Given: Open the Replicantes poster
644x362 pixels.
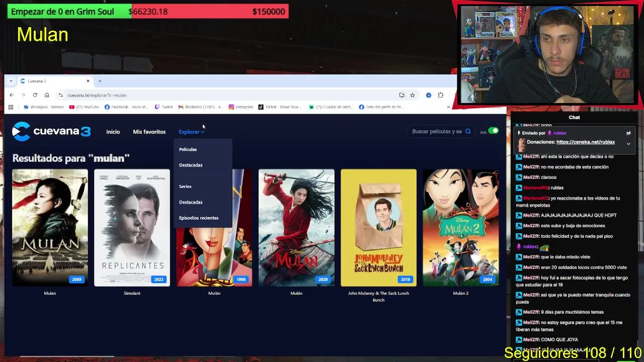Looking at the screenshot, I should pyautogui.click(x=132, y=228).
